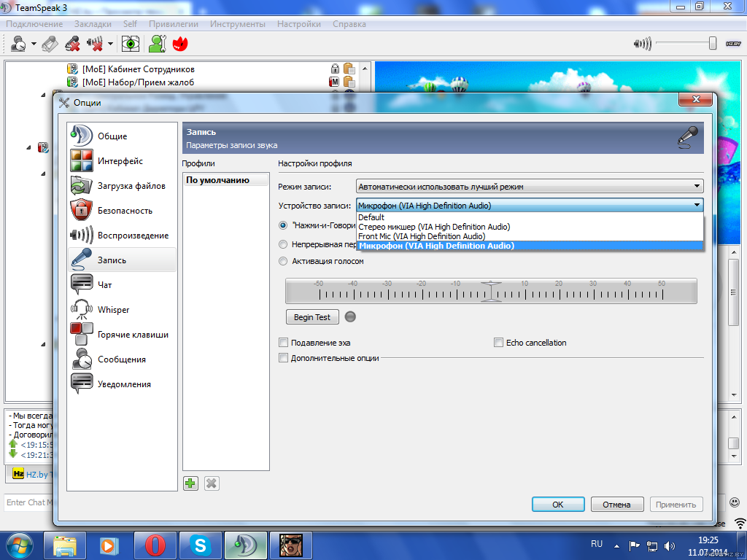Choose Микрофон (VIA High Definition Audio) option

coord(530,246)
